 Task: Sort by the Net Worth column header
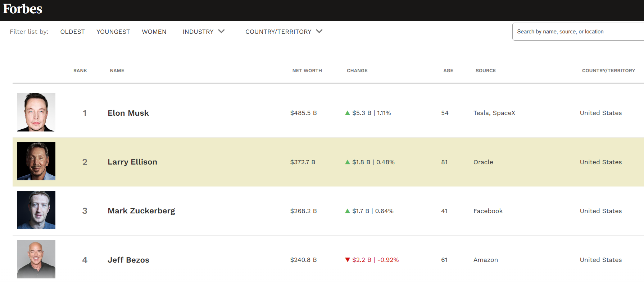click(x=307, y=71)
